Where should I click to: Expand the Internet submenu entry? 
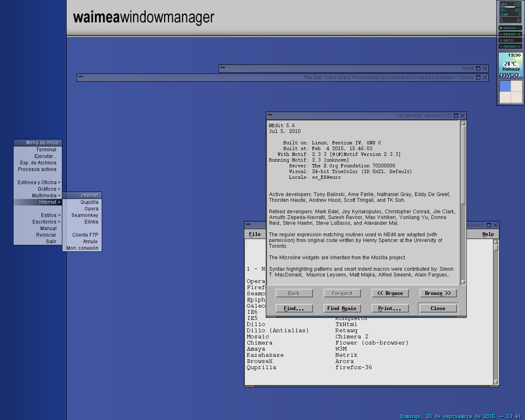tap(38, 202)
